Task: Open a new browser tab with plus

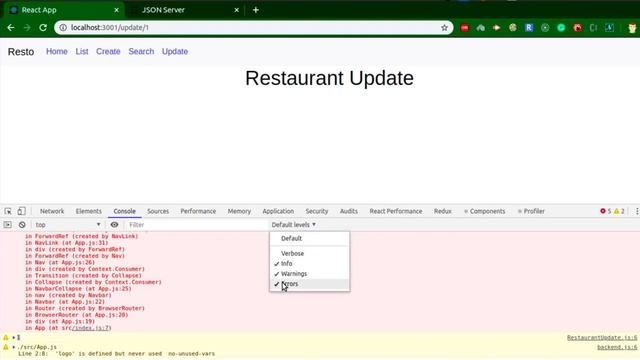Action: tap(256, 10)
